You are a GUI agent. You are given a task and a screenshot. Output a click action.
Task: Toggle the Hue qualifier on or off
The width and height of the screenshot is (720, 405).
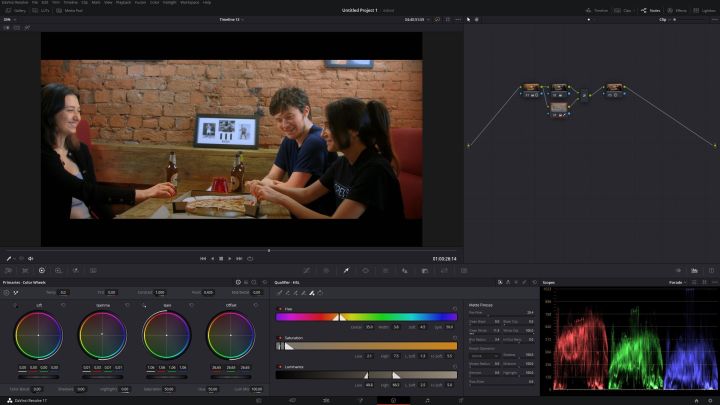(x=281, y=308)
